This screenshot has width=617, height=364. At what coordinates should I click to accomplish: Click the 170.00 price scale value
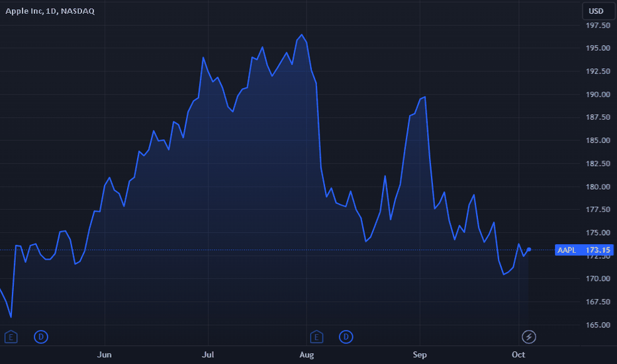tap(598, 279)
